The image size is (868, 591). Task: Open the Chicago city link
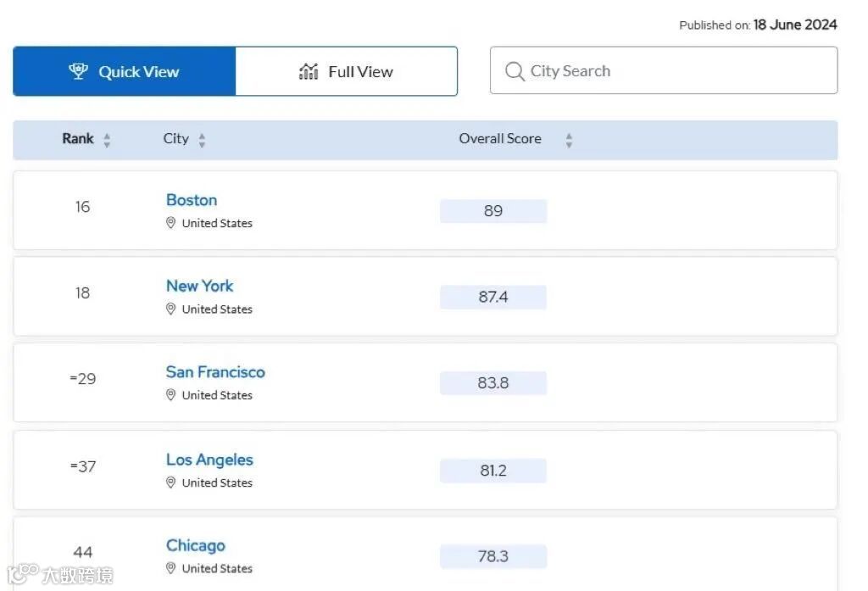[x=196, y=545]
